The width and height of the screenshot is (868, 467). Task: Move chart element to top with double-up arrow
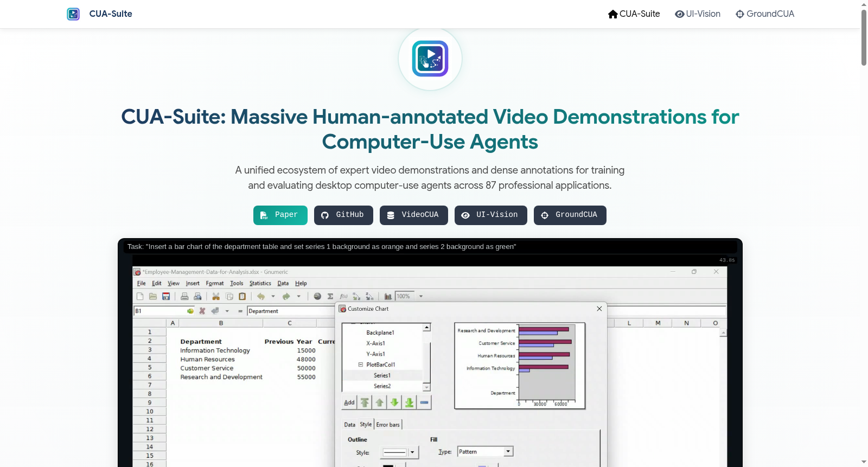point(365,402)
